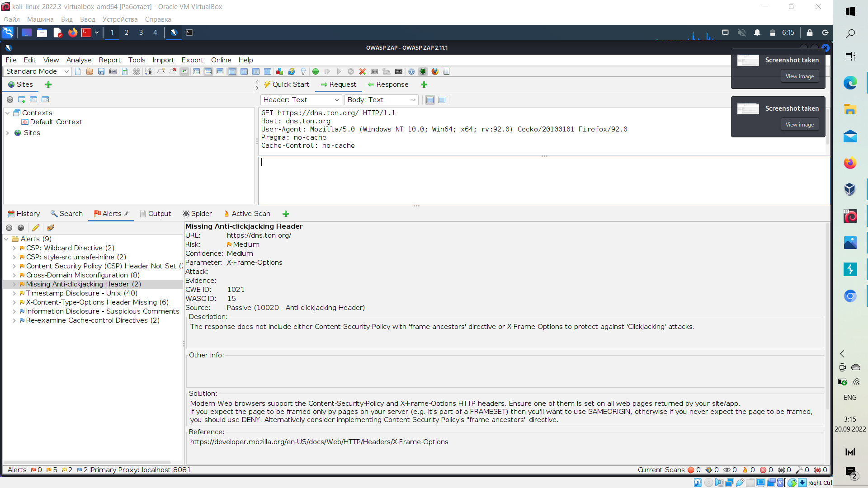Screen dimensions: 868x488
Task: Open the Body: Text dropdown
Action: point(381,100)
